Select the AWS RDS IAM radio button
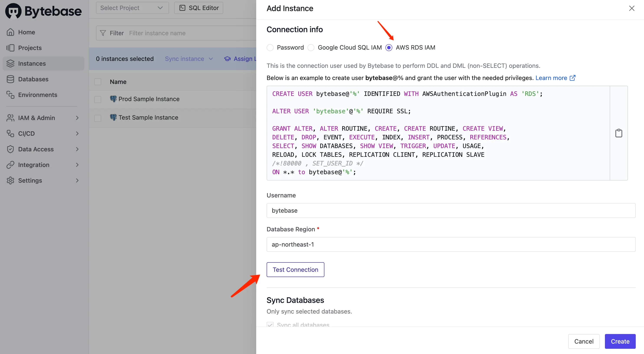This screenshot has width=644, height=354. point(389,47)
